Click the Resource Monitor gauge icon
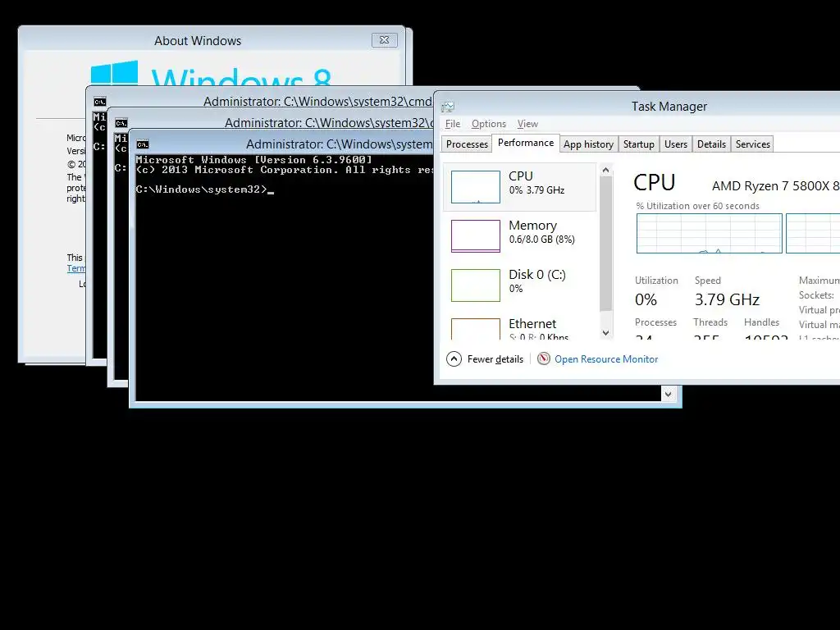The image size is (840, 630). click(543, 359)
